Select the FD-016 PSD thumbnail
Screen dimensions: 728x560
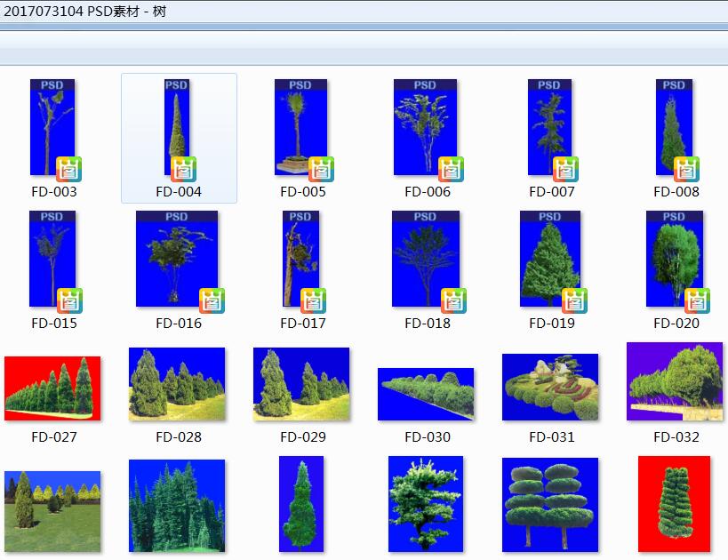pyautogui.click(x=177, y=259)
